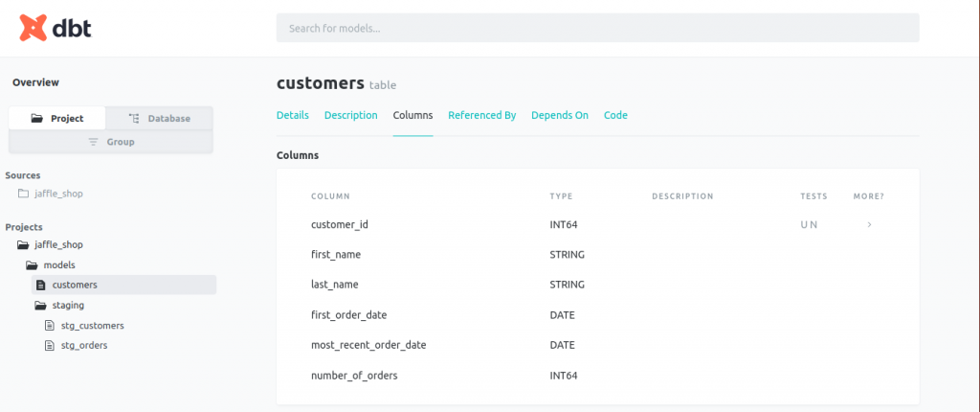
Task: Open the Description tab
Action: [351, 115]
